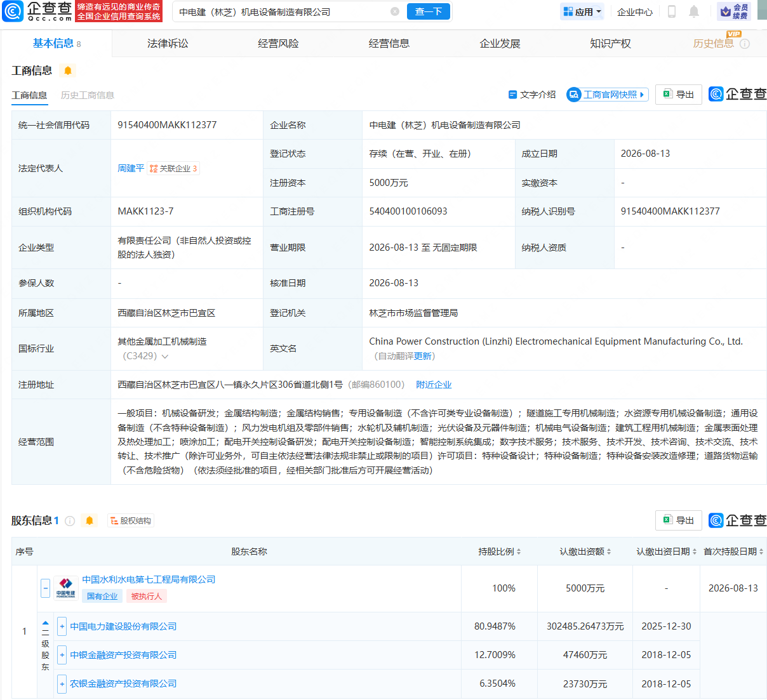This screenshot has width=767, height=700.
Task: Open 关联企业 3 for 周建平
Action: (173, 168)
